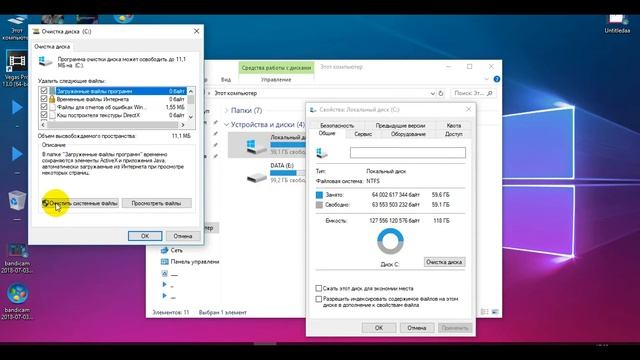The height and width of the screenshot is (360, 640).
Task: Click scroll-up arrow in cleanup file list
Action: (191, 91)
